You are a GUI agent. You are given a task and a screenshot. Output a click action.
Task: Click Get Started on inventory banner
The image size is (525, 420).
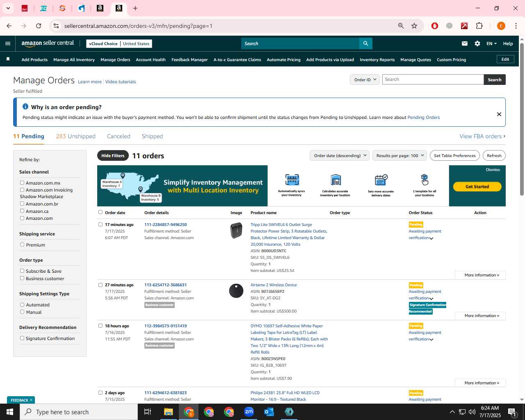477,187
